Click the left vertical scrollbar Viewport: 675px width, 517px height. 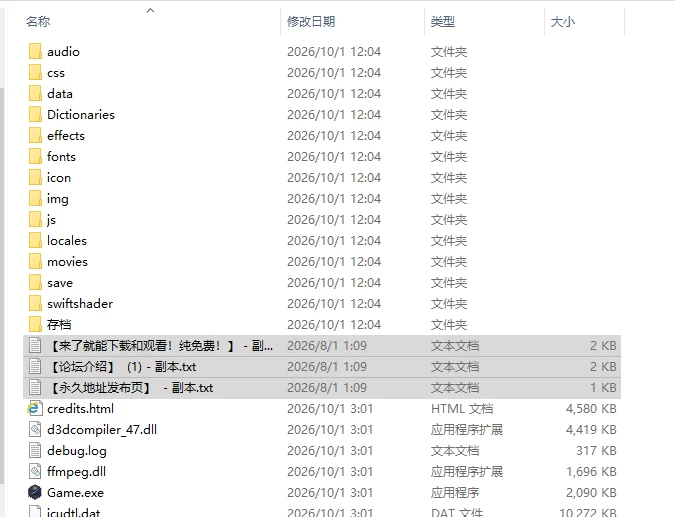(2, 284)
